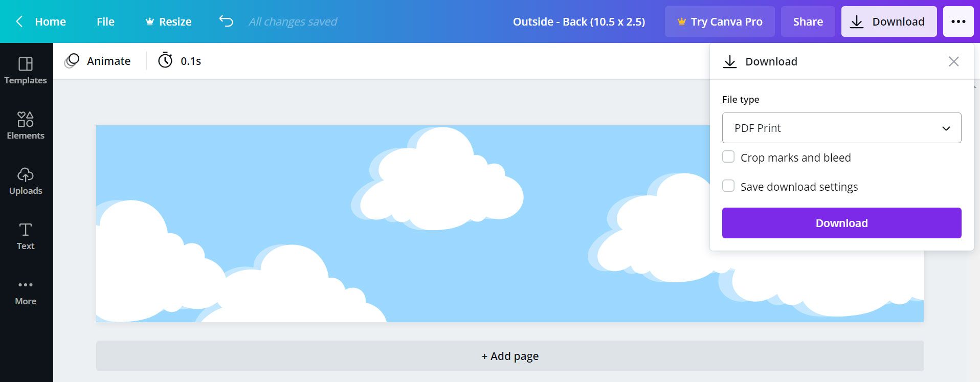Click the purple Download button
The height and width of the screenshot is (382, 980).
pyautogui.click(x=842, y=223)
